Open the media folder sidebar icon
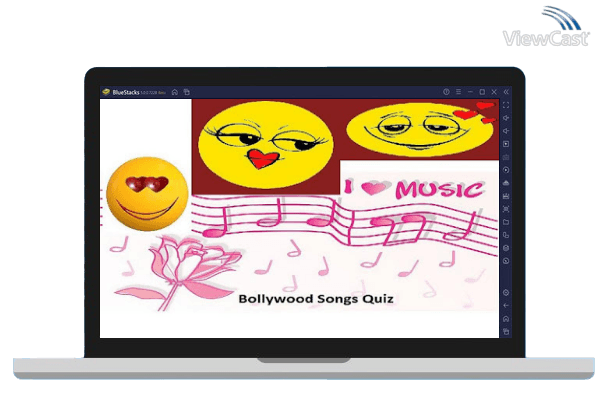This screenshot has height=414, width=602. coord(506,222)
